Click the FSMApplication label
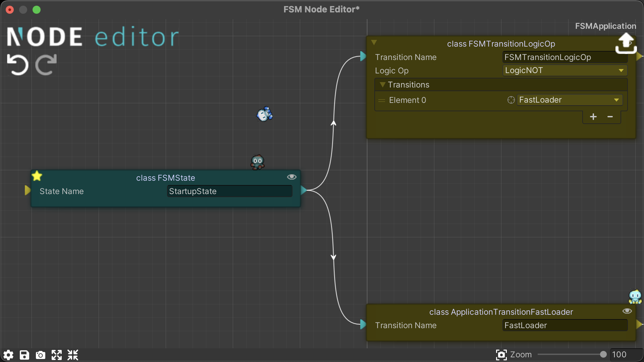644x362 pixels. click(605, 26)
